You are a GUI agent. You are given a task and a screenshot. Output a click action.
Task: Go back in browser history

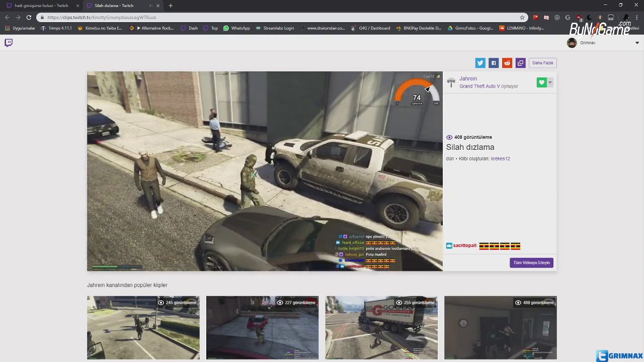pos(7,17)
